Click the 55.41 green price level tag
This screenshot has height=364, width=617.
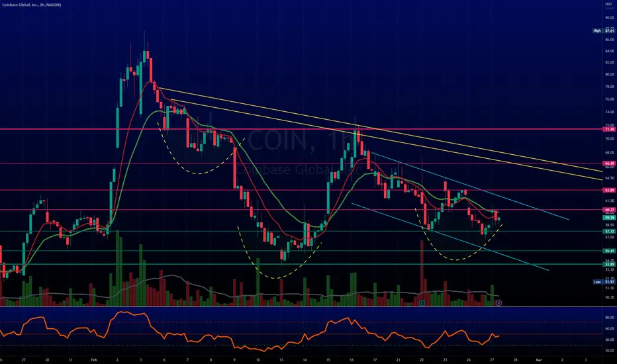tap(609, 251)
